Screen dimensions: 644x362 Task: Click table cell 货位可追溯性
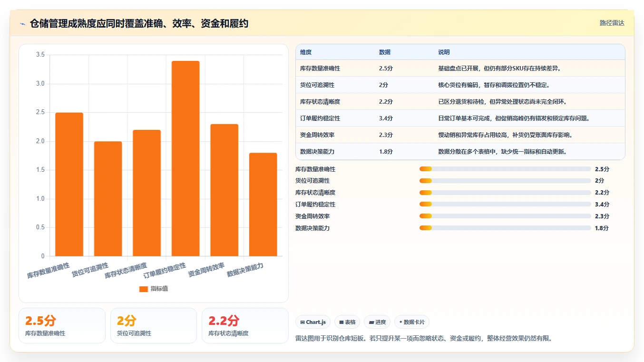[317, 85]
